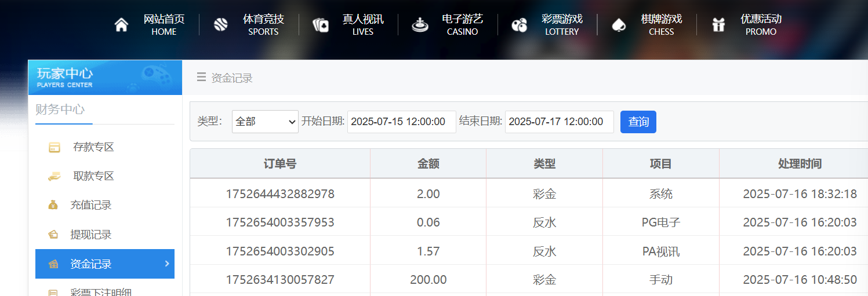Go to 充值记录 in the sidebar
Screen dimensions: 868x296
[90, 205]
